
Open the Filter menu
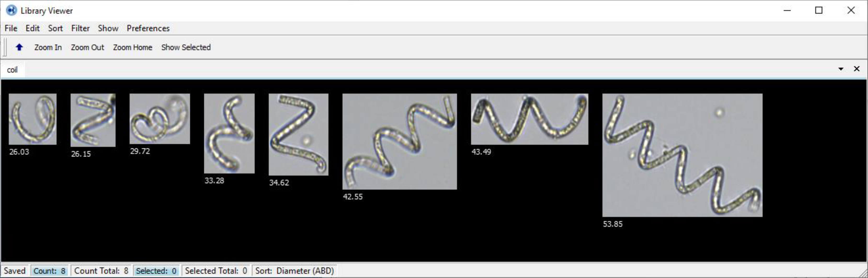[x=80, y=28]
